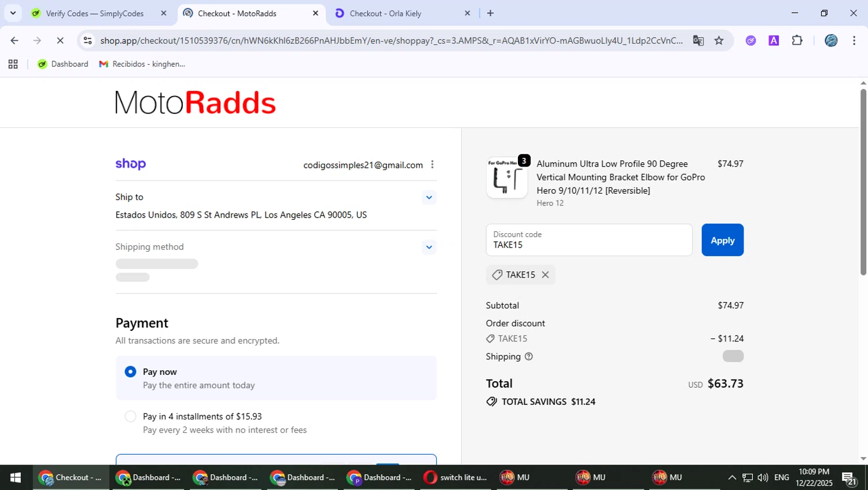The width and height of the screenshot is (868, 490).
Task: Switch to Checkout - Orla Kiely tab
Action: click(385, 13)
